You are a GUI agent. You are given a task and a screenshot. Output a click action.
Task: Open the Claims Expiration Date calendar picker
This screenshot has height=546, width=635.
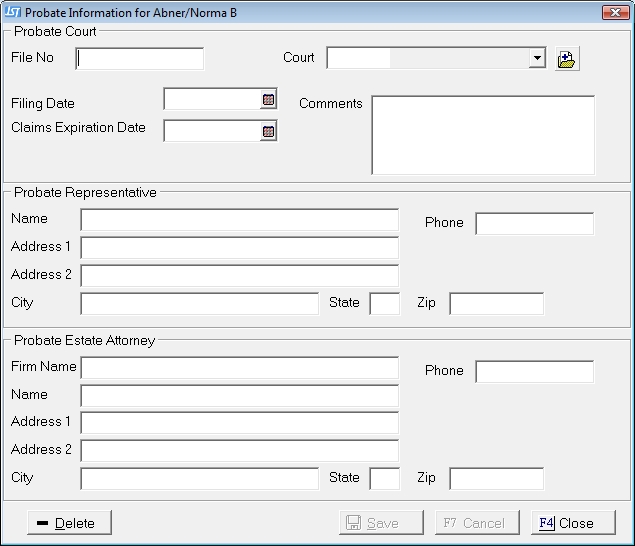[x=268, y=131]
